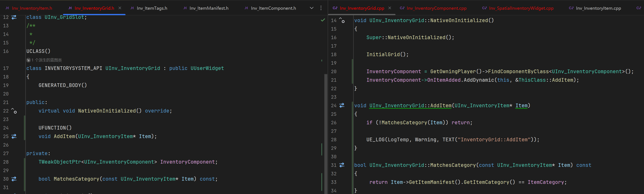This screenshot has width=644, height=194.
Task: Click the "InventoryGrid::AddItem" string literal
Action: coord(494,139)
